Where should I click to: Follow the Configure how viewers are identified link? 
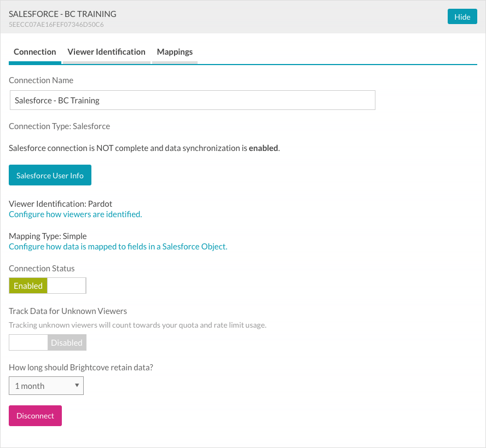(x=75, y=214)
